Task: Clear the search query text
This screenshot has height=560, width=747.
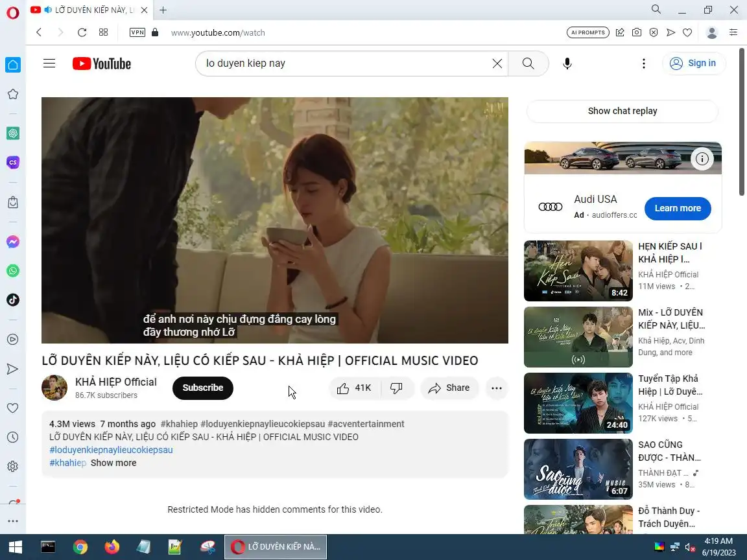Action: 497,64
